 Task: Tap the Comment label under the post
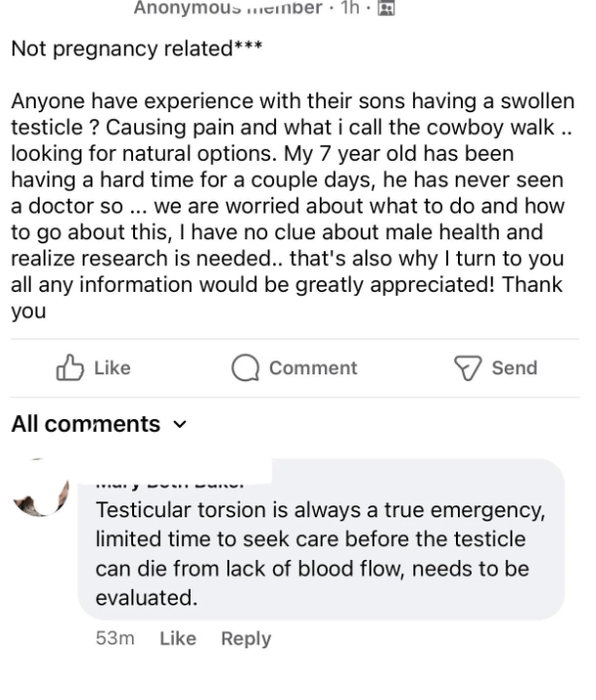point(313,368)
